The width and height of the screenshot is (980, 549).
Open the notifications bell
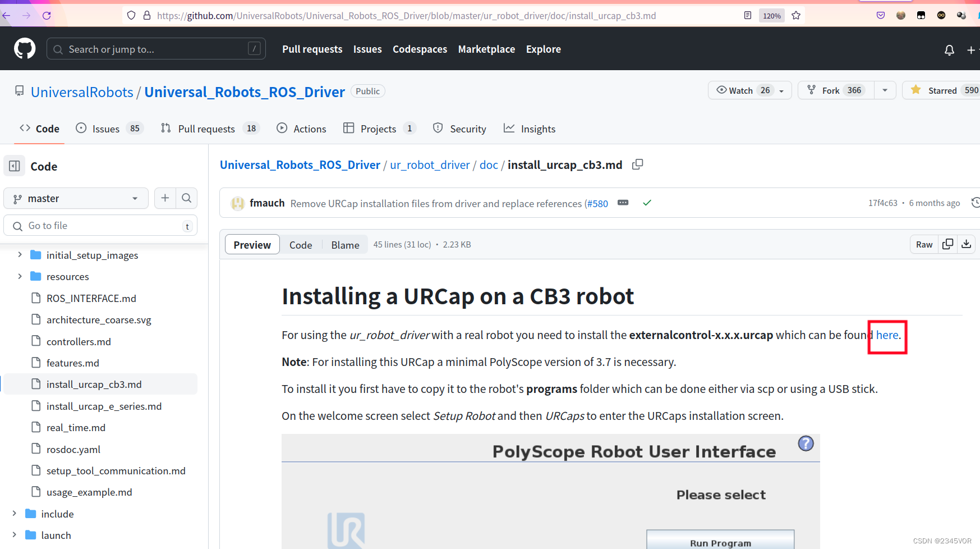coord(949,50)
